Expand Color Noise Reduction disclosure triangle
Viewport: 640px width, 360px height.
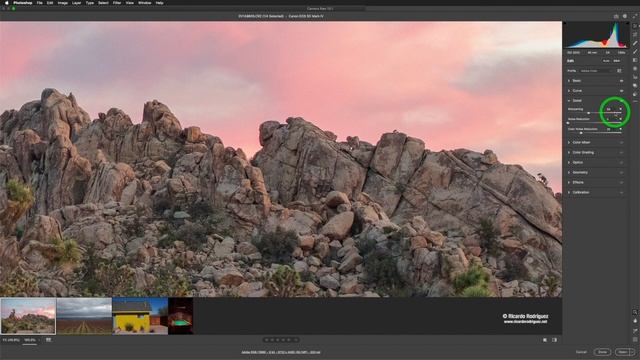621,129
